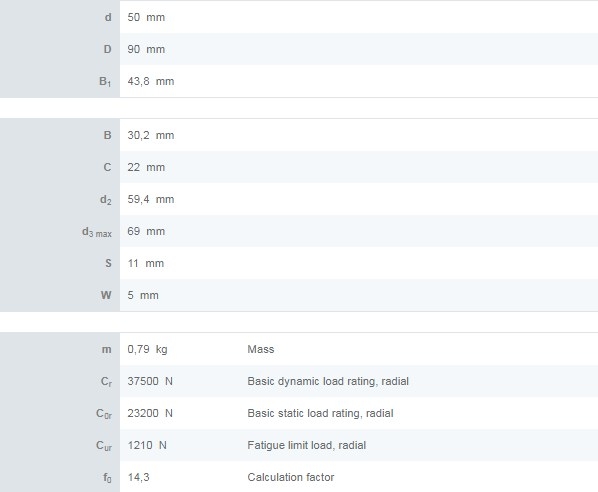This screenshot has height=492, width=598.
Task: Click the width B value 30,2 mm
Action: pyautogui.click(x=151, y=135)
